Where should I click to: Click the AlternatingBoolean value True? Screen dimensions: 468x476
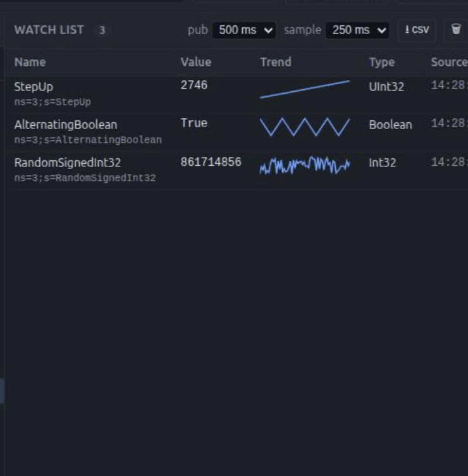pyautogui.click(x=194, y=123)
